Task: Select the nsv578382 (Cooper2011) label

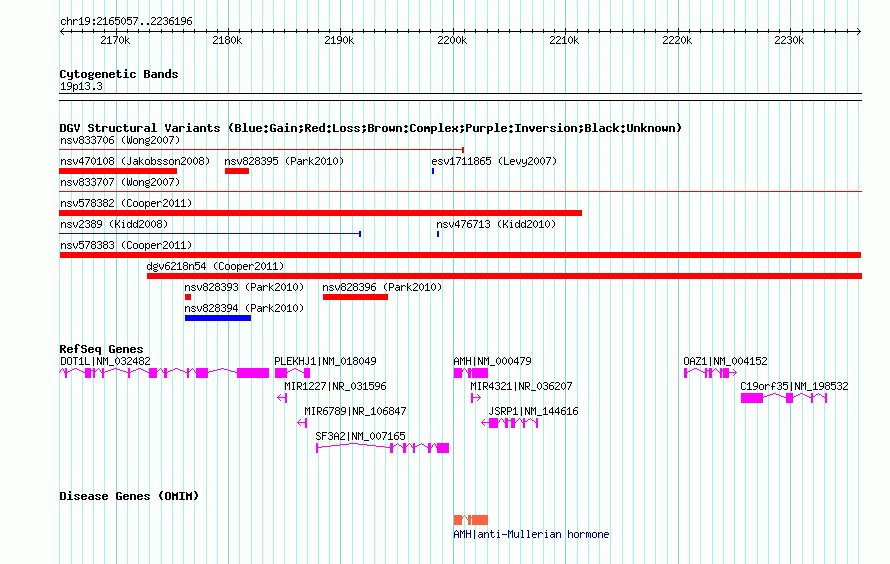Action: (x=126, y=203)
